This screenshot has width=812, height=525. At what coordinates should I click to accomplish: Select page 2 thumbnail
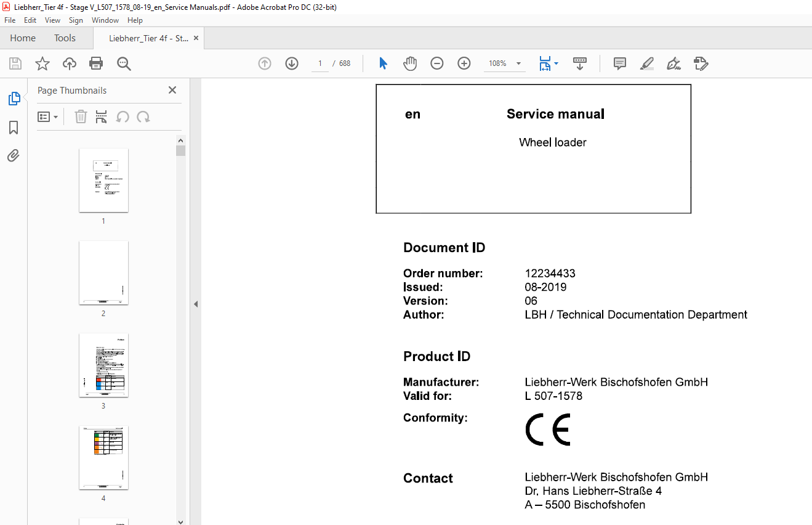[103, 272]
